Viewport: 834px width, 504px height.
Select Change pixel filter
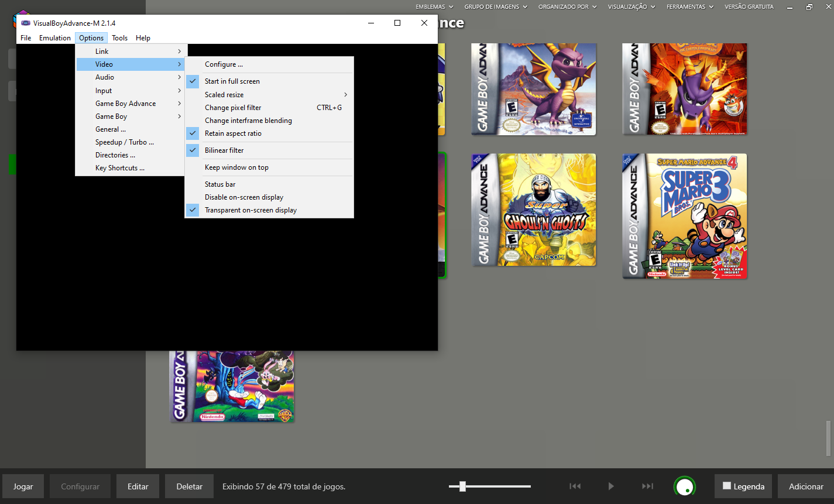(x=269, y=108)
